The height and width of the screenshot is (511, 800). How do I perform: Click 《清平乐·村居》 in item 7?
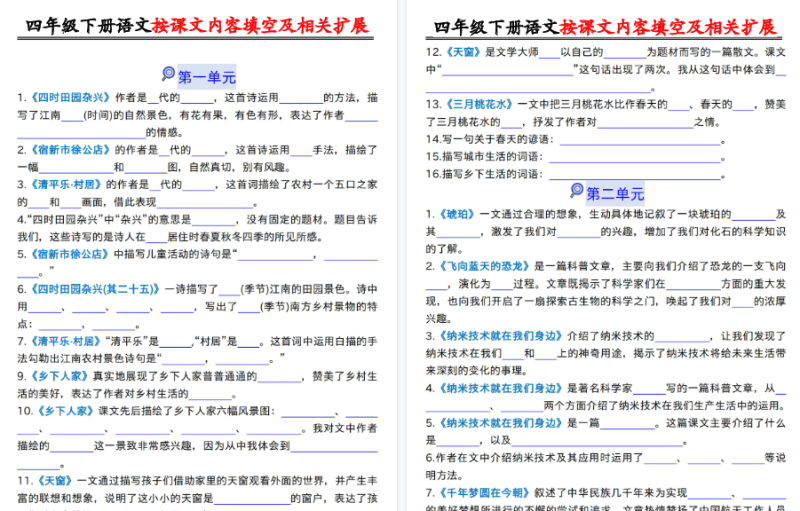coord(65,341)
